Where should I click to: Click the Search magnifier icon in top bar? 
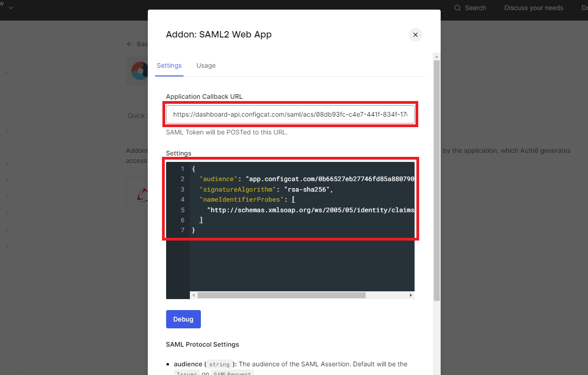coord(457,8)
